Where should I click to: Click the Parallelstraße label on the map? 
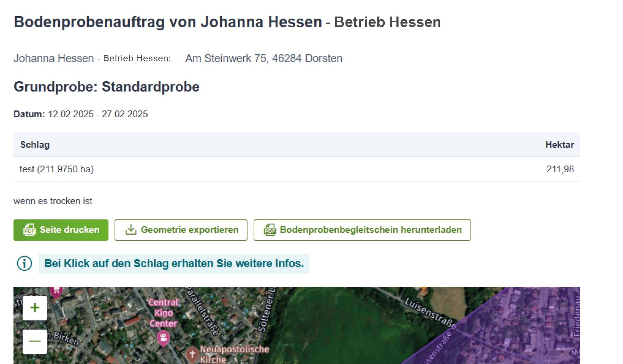(x=202, y=312)
